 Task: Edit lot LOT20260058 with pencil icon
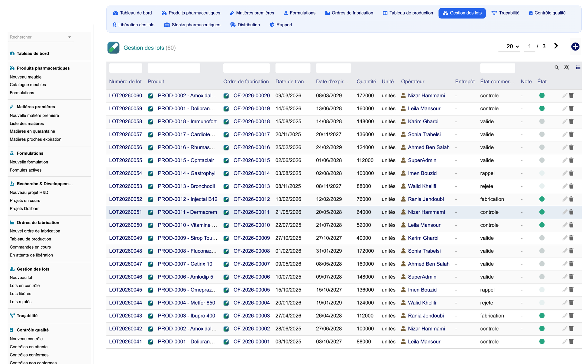[564, 121]
